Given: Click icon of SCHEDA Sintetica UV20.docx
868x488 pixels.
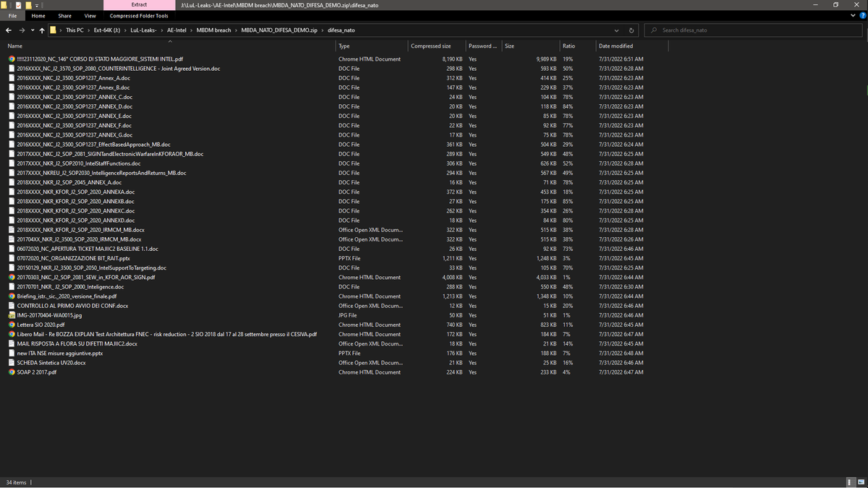Looking at the screenshot, I should 12,362.
